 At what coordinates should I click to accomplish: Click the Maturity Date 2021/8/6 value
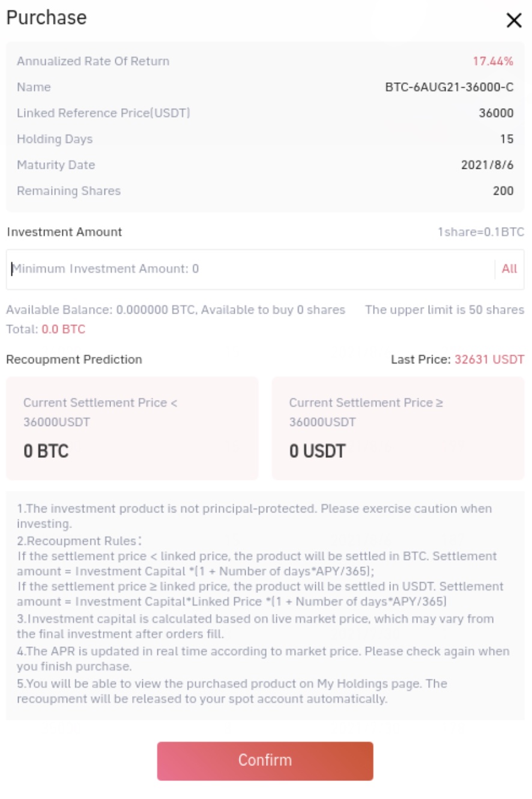tap(487, 165)
